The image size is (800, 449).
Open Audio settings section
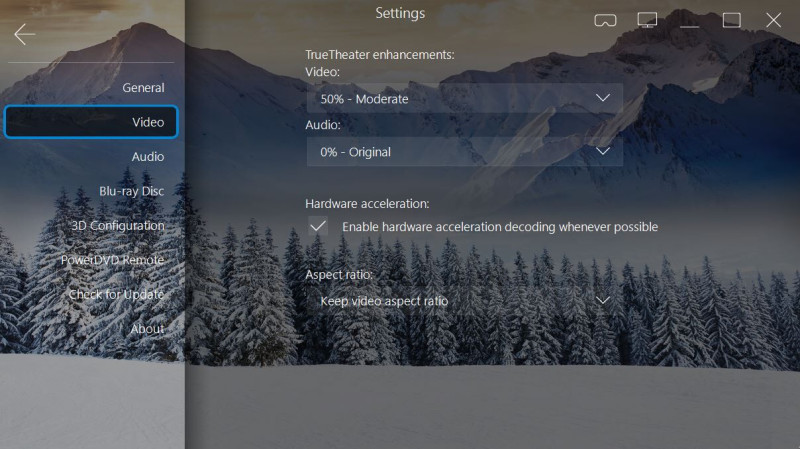click(148, 157)
